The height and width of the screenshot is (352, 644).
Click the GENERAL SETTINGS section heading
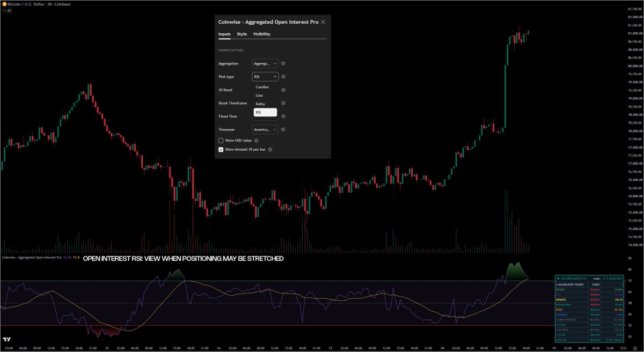[x=231, y=50]
